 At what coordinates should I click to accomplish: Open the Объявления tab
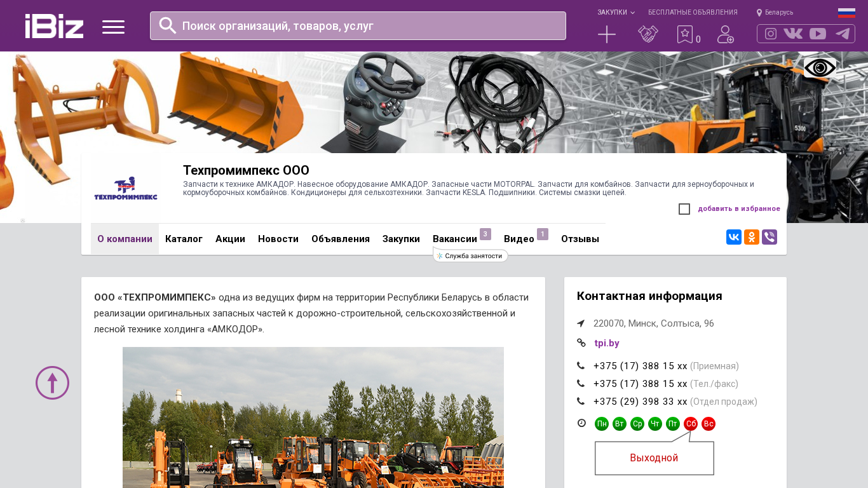click(x=341, y=239)
